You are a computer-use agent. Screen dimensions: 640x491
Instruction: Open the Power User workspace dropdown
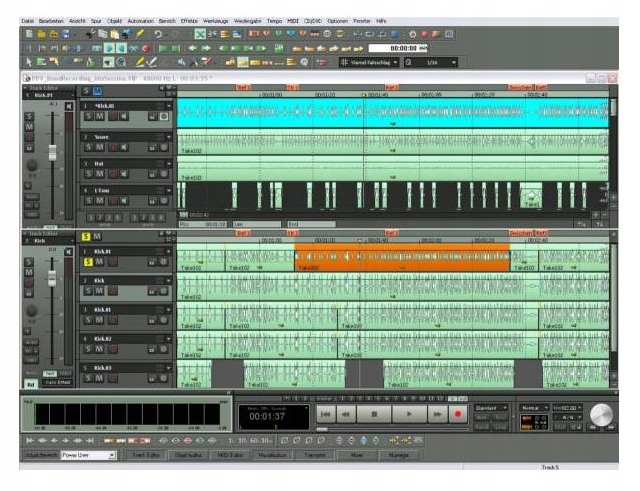pos(89,455)
